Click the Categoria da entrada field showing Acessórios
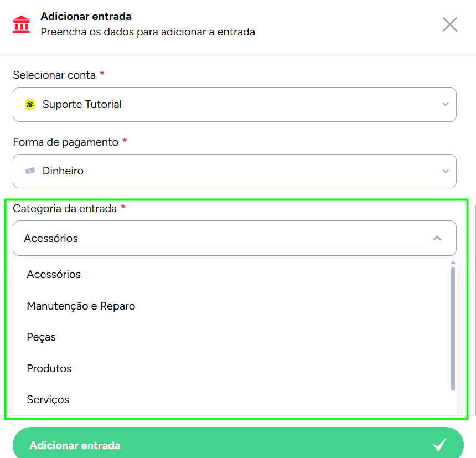This screenshot has width=476, height=458. pos(234,238)
